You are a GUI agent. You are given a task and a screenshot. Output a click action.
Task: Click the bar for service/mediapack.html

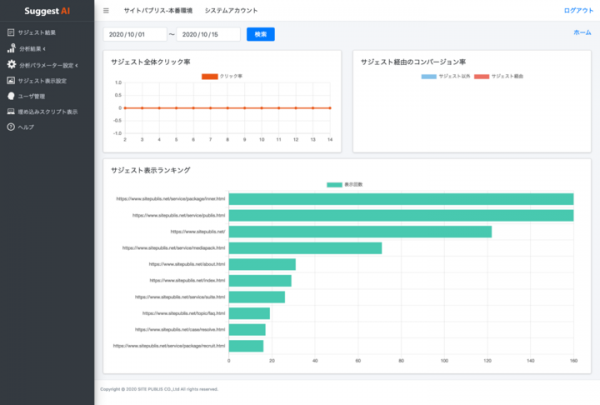pyautogui.click(x=305, y=248)
